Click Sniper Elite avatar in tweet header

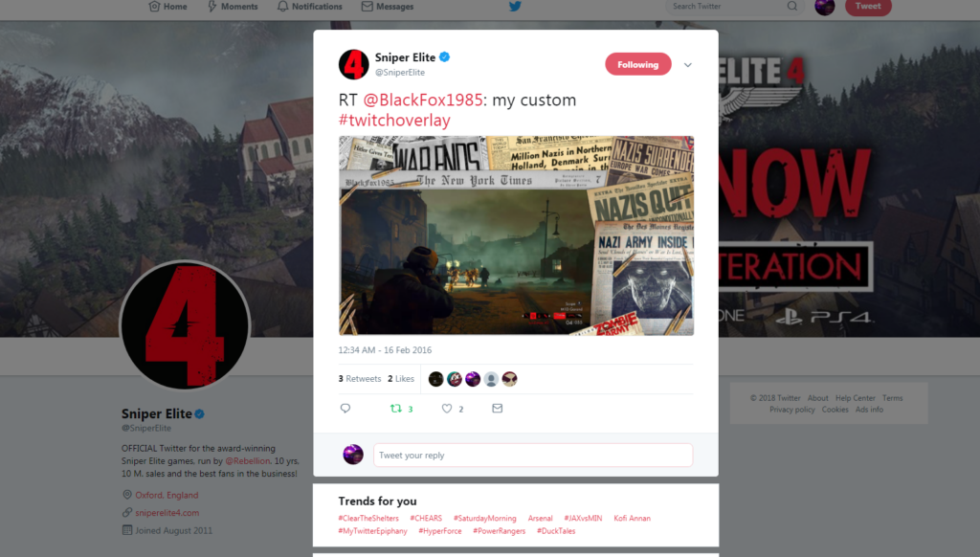(x=354, y=64)
